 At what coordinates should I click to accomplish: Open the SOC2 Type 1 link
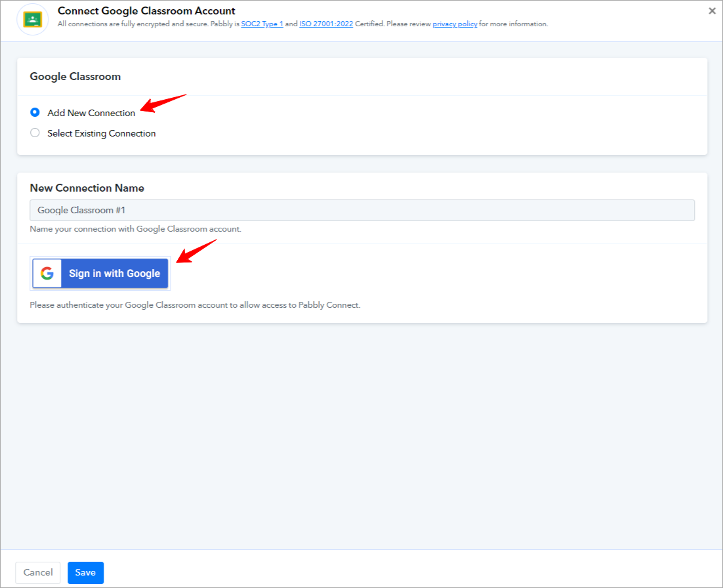(x=262, y=24)
